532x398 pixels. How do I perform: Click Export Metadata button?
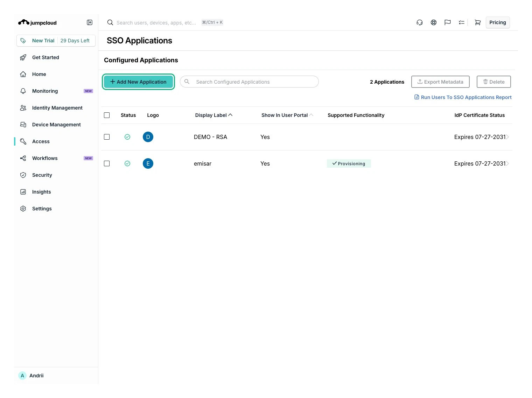[x=440, y=82]
